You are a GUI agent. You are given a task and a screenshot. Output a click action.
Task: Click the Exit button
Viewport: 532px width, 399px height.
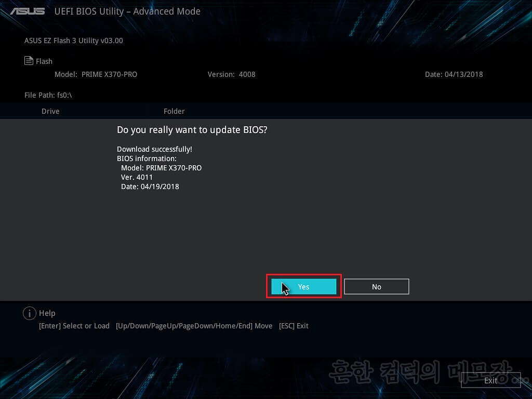pos(490,380)
